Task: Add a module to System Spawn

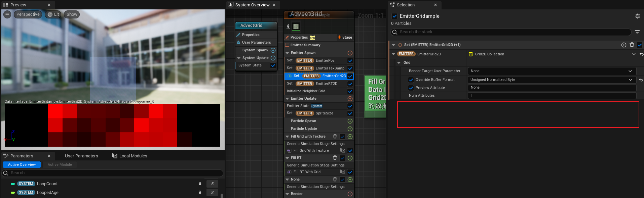Action: pyautogui.click(x=273, y=50)
